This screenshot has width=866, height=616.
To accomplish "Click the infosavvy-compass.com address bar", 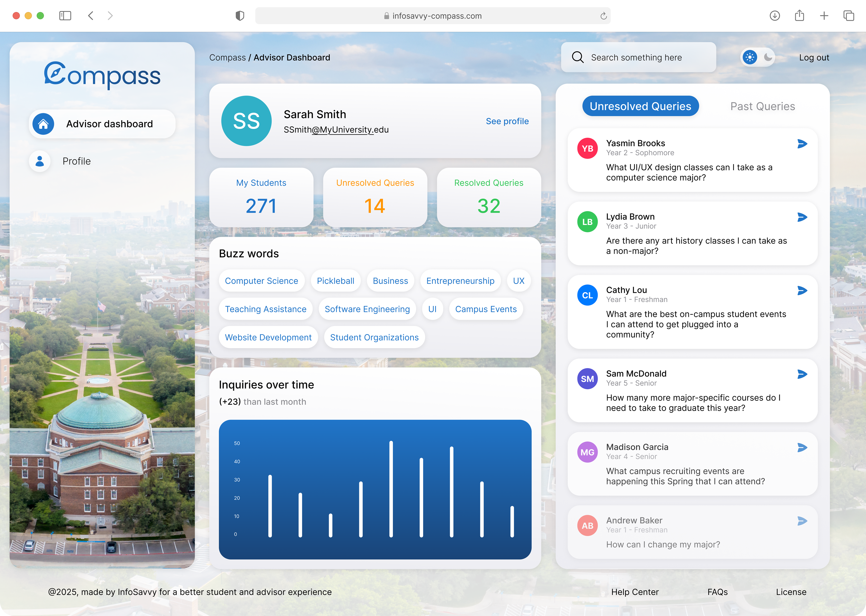I will (x=433, y=16).
